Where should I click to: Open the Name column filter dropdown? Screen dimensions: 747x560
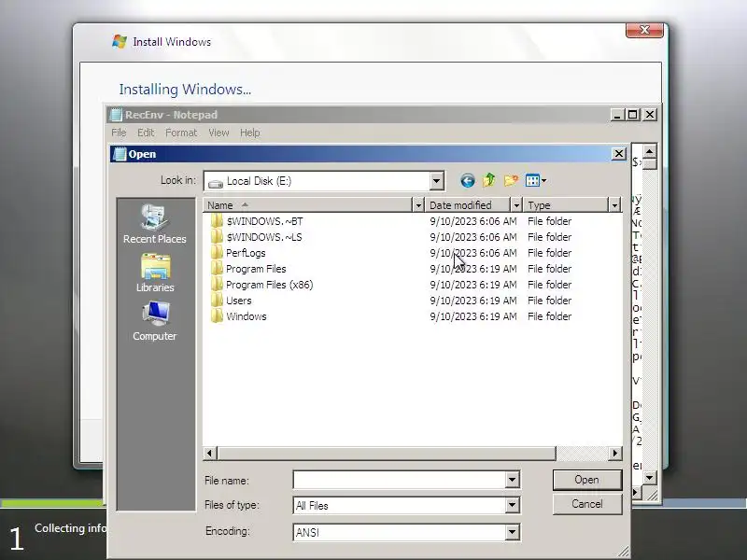click(417, 205)
